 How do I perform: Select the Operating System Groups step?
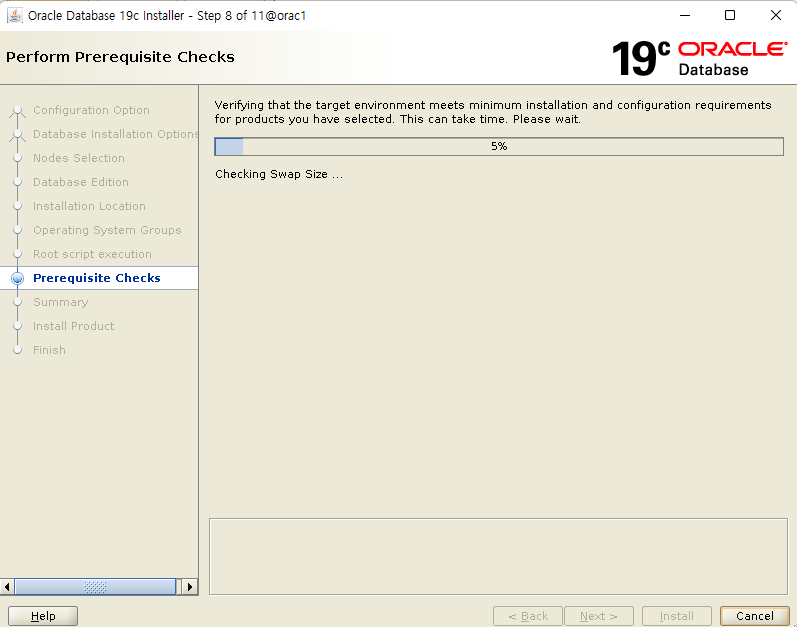point(107,230)
